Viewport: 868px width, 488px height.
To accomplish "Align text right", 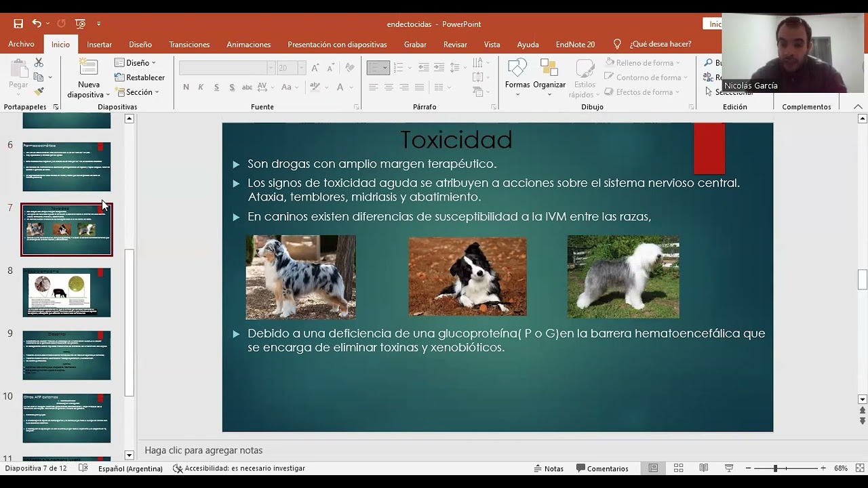I will click(404, 87).
